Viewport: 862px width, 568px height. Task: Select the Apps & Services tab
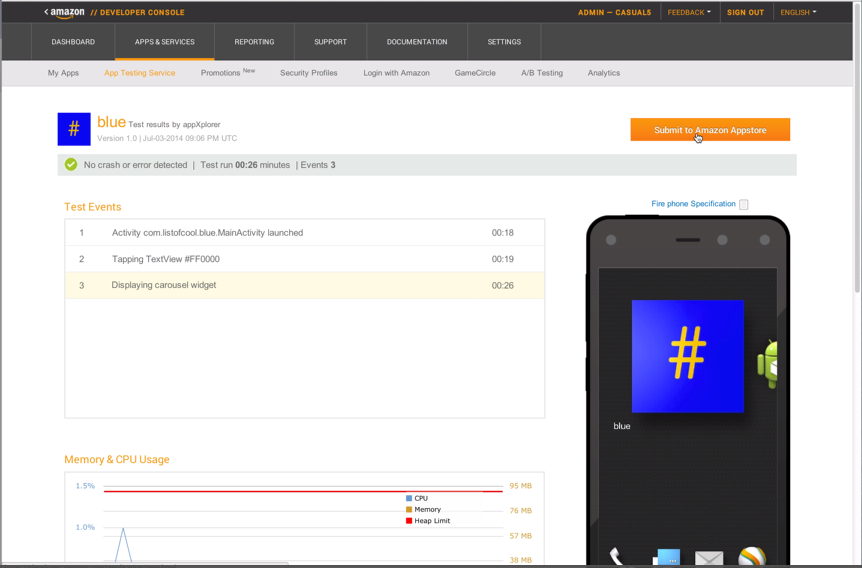[164, 42]
